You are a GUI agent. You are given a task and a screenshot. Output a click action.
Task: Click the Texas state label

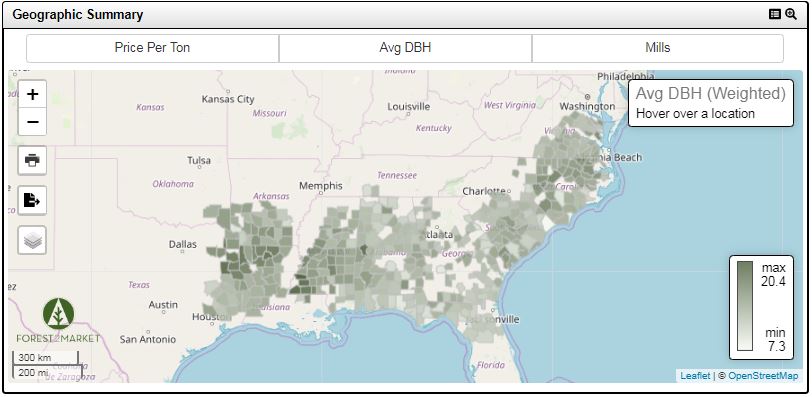point(139,285)
